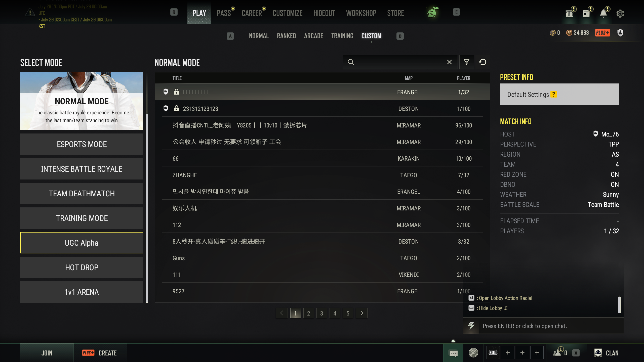Open the WORKSHOP tab
This screenshot has height=362, width=644.
[x=361, y=13]
